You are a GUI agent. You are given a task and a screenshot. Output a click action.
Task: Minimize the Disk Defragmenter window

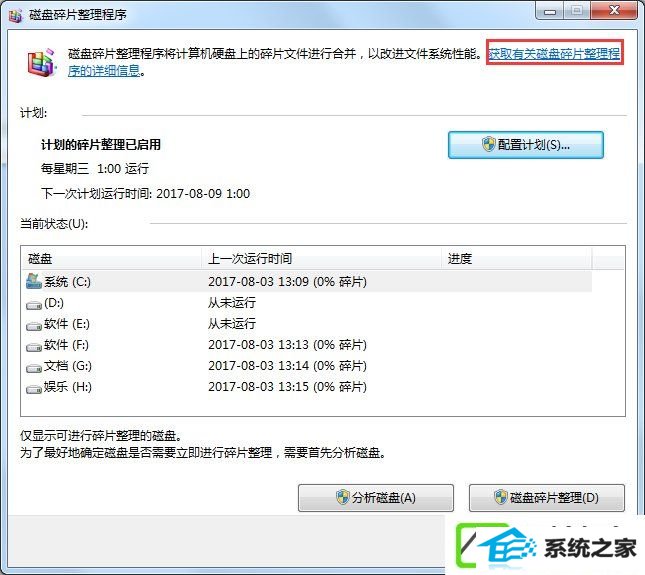pos(550,11)
